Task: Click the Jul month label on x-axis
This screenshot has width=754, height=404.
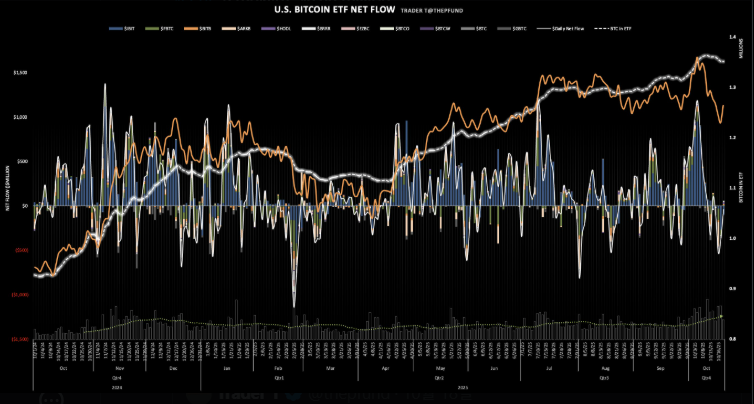Action: click(547, 369)
